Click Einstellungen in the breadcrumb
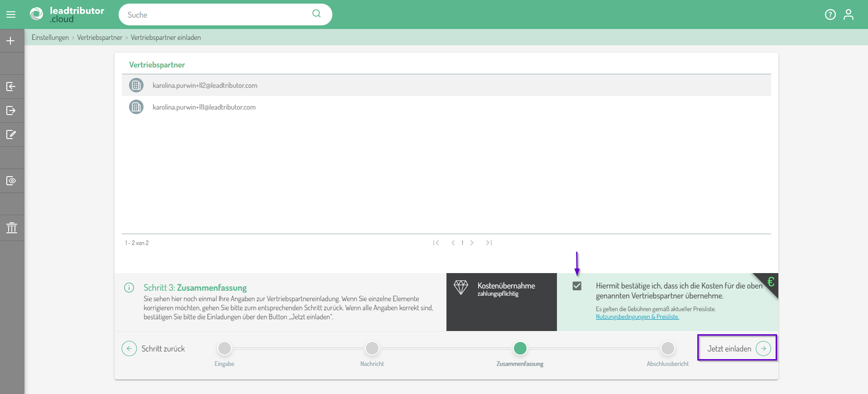868x394 pixels. 50,38
